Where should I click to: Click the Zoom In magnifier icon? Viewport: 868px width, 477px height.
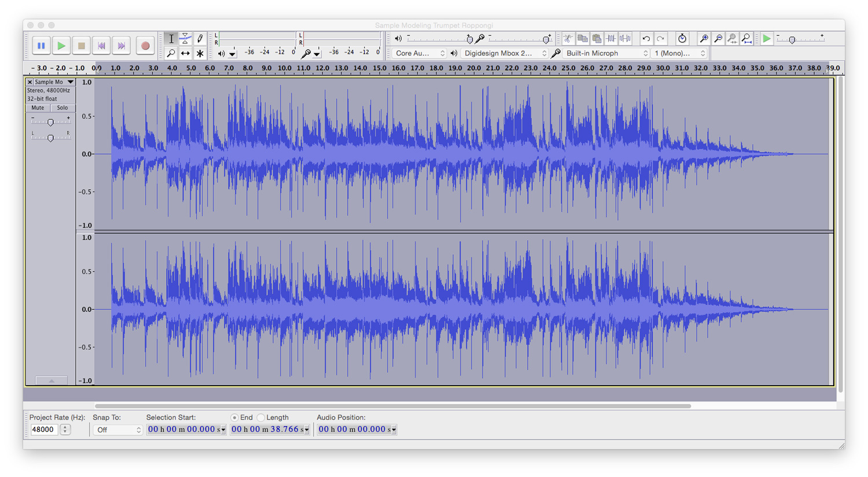(x=704, y=38)
